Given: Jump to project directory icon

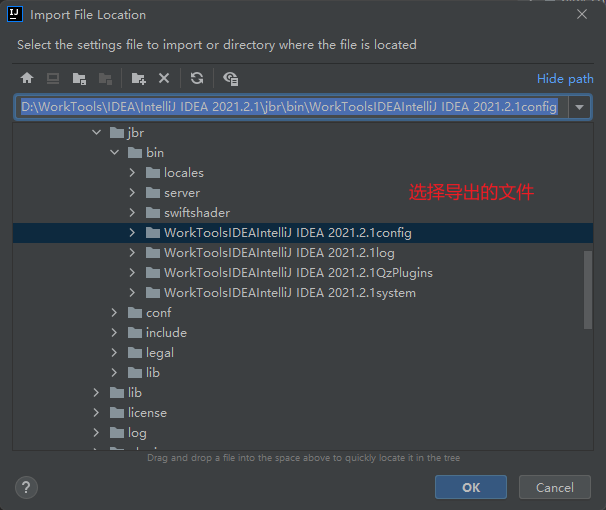Looking at the screenshot, I should pos(79,78).
